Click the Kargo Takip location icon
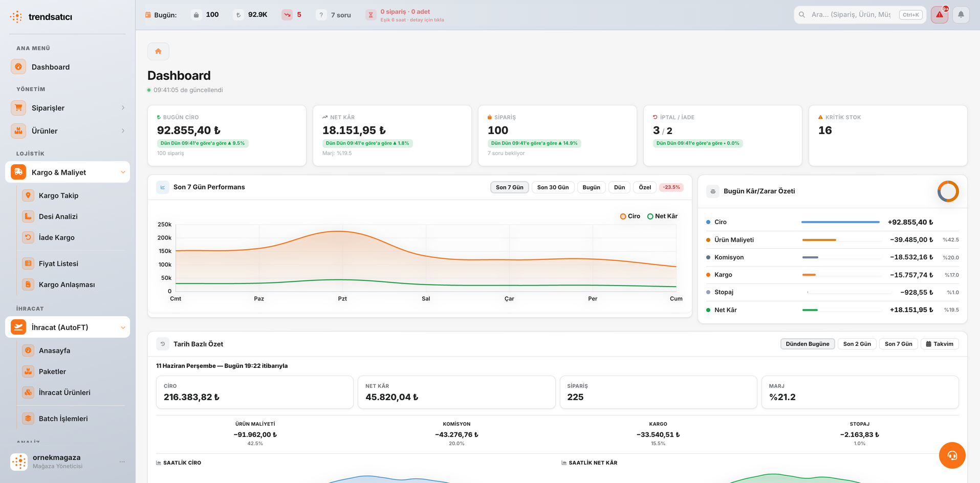The width and height of the screenshot is (980, 483). click(28, 195)
